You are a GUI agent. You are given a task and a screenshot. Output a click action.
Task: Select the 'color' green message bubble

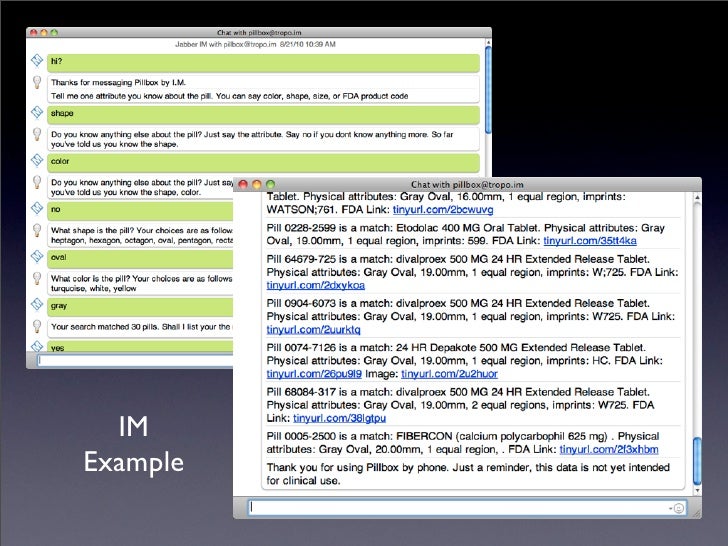(263, 163)
